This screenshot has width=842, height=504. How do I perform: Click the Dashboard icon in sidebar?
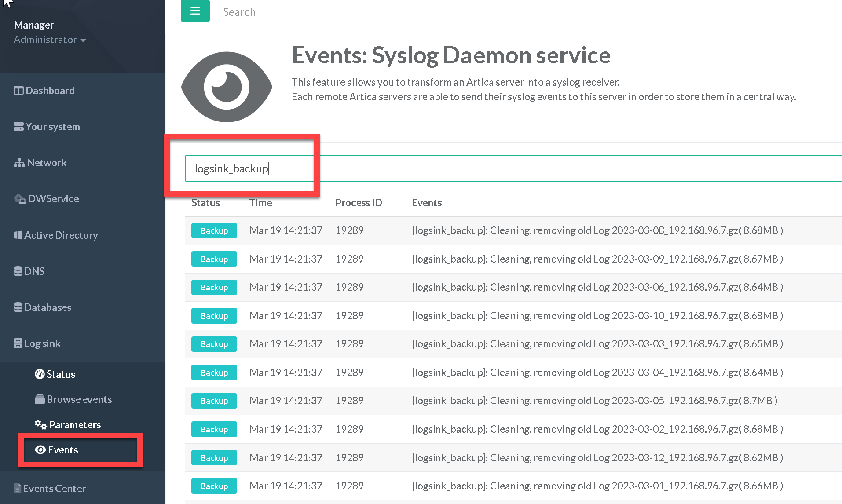point(18,91)
